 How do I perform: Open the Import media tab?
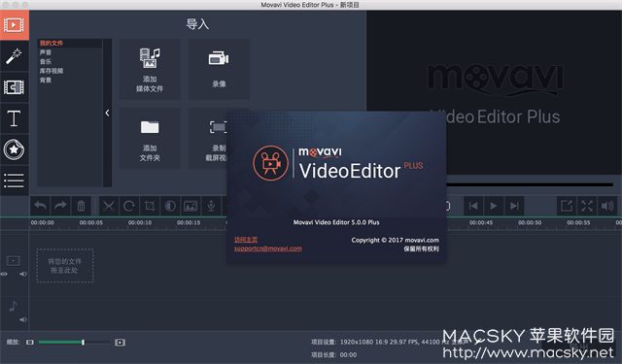pyautogui.click(x=15, y=25)
